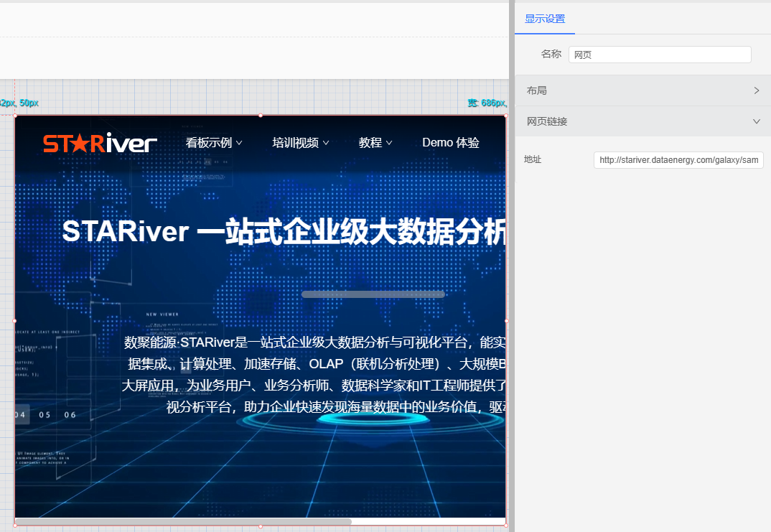
Task: Click the paragraph line starting 数聚能源·STARiver
Action: click(314, 342)
